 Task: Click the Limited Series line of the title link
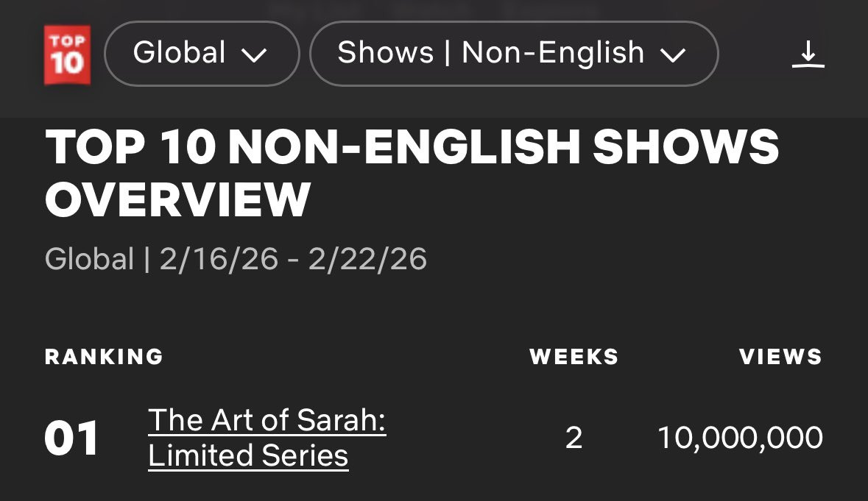coord(248,456)
